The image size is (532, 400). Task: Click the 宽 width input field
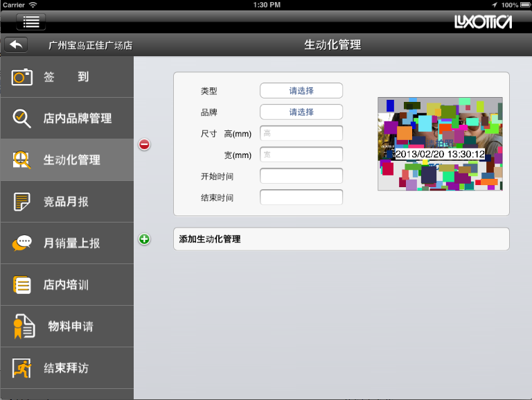(x=301, y=155)
